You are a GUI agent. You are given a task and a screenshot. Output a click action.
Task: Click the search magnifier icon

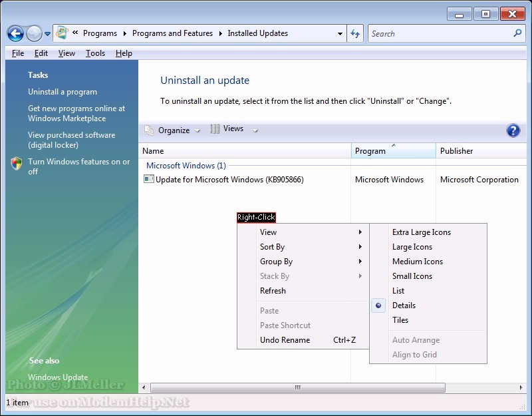pos(517,33)
